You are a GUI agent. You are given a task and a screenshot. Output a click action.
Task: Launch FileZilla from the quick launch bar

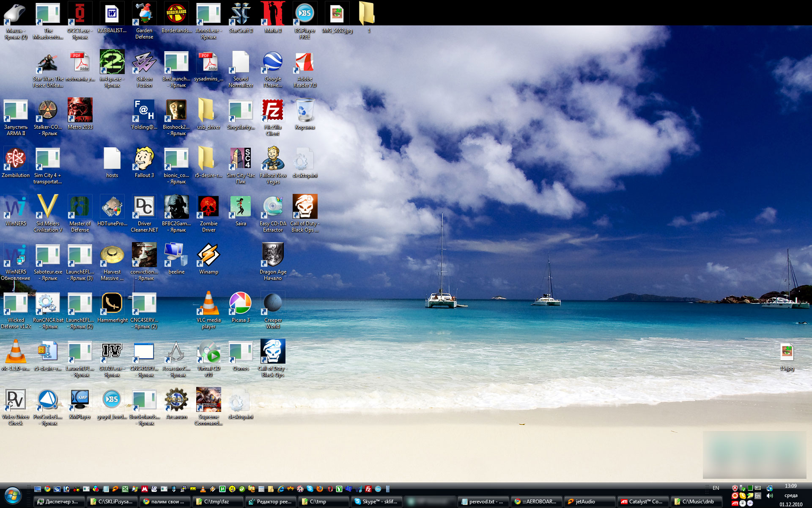[x=368, y=489]
